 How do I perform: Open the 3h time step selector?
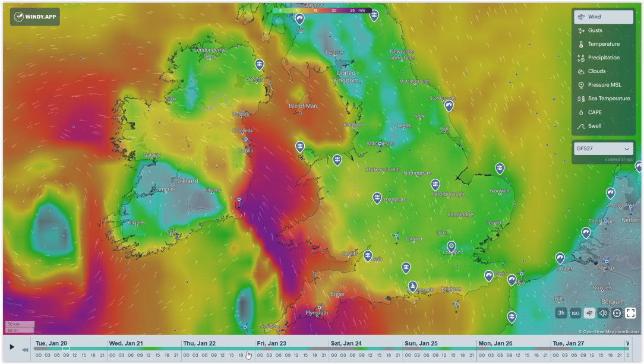pos(561,313)
